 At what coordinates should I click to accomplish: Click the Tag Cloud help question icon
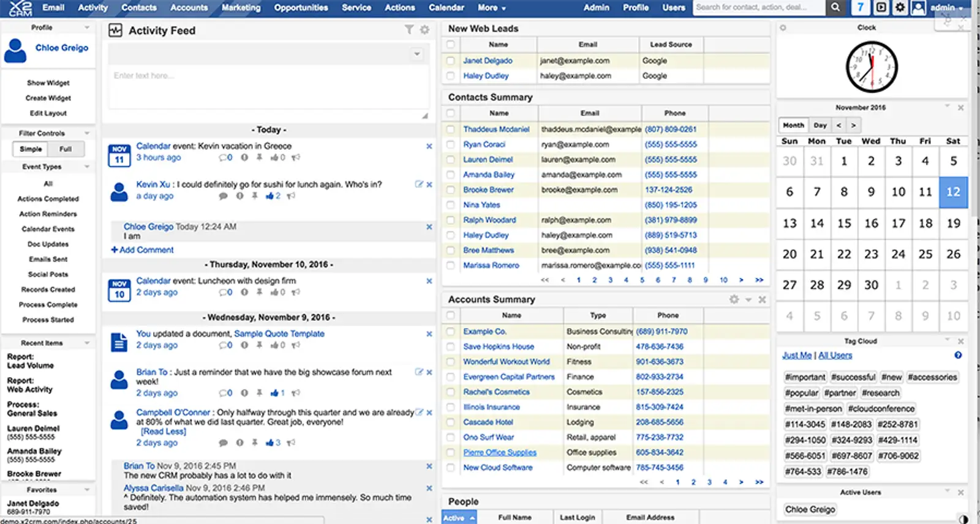tap(958, 355)
